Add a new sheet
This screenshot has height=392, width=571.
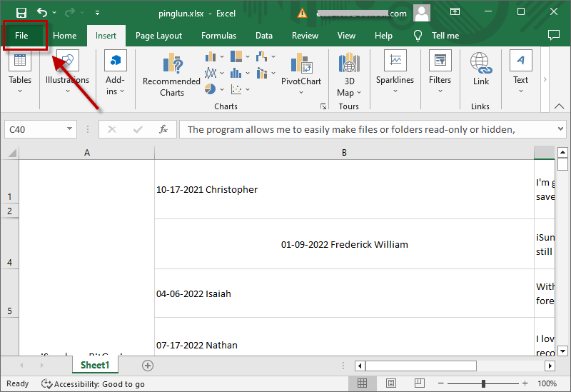[148, 366]
